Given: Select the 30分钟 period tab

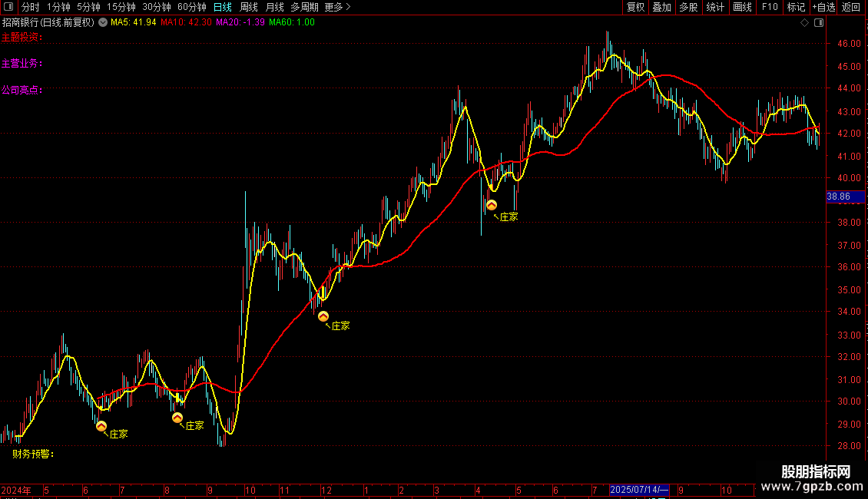Looking at the screenshot, I should tap(156, 7).
